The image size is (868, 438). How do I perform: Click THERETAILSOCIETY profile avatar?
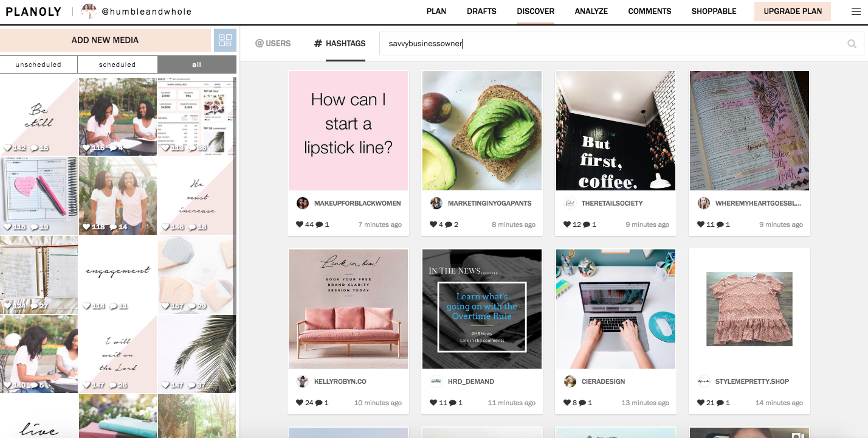[570, 203]
